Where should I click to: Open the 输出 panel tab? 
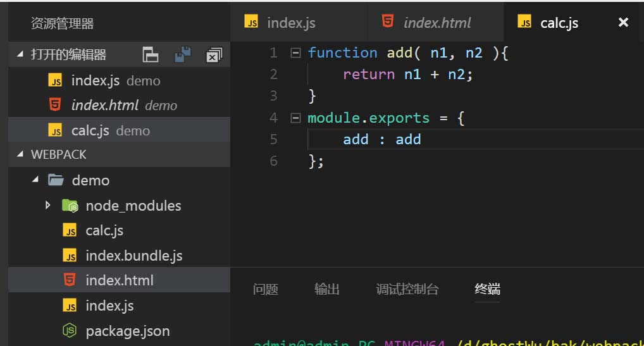327,289
